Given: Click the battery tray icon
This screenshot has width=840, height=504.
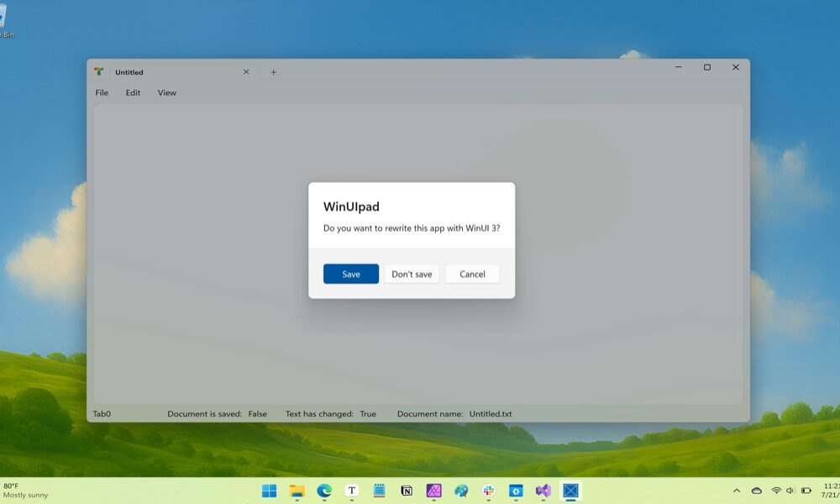Looking at the screenshot, I should 806,490.
